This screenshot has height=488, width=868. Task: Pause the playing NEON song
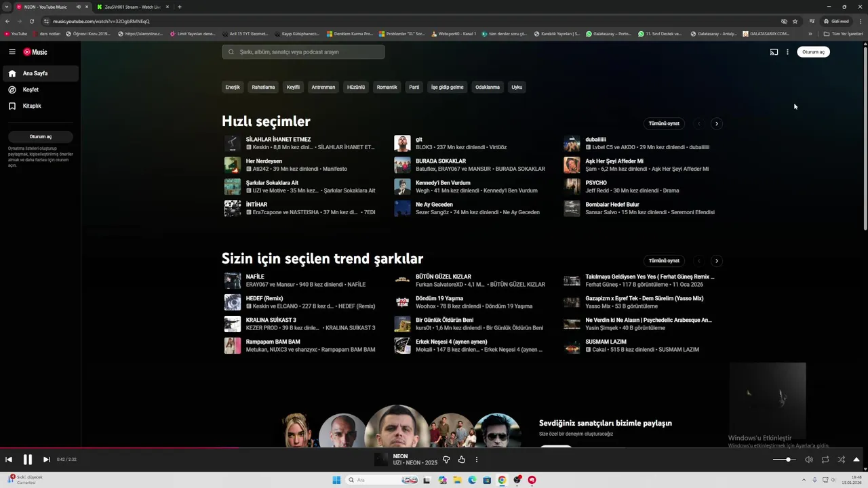point(28,460)
